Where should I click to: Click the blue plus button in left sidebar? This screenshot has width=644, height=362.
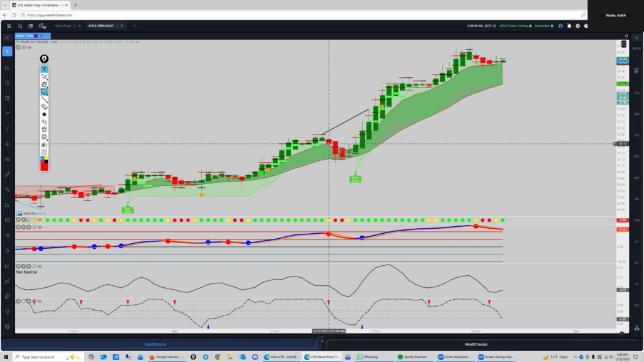pyautogui.click(x=7, y=51)
